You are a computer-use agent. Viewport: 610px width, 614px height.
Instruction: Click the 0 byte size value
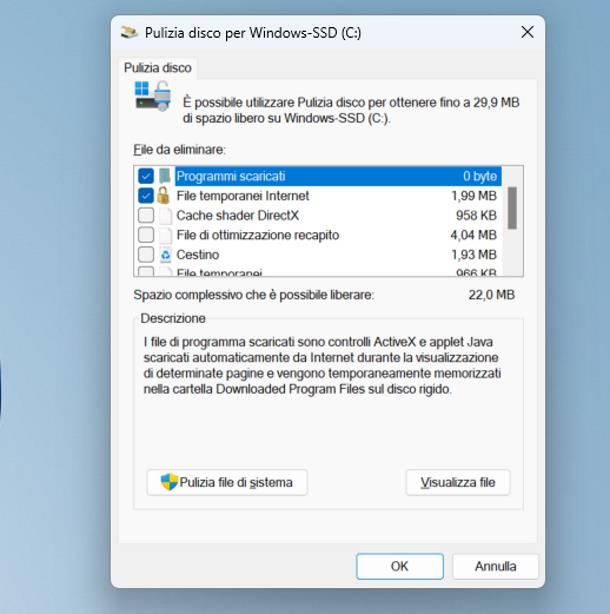[480, 176]
